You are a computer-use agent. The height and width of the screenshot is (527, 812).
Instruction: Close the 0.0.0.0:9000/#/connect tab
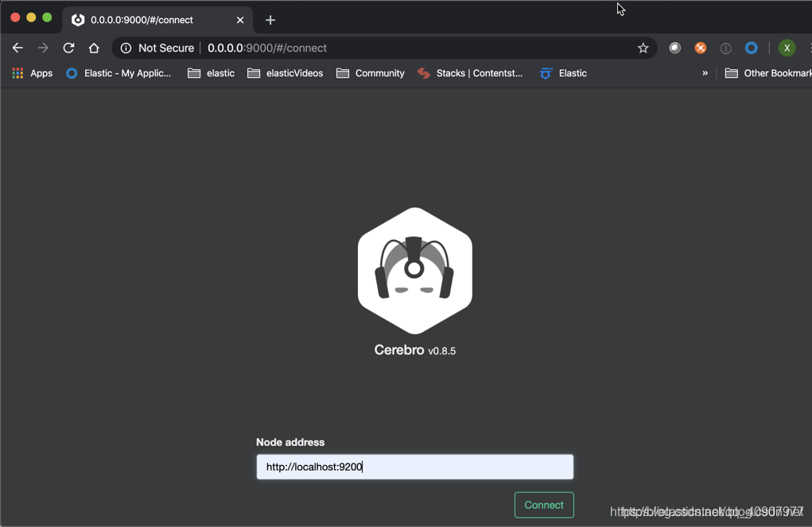(x=240, y=20)
